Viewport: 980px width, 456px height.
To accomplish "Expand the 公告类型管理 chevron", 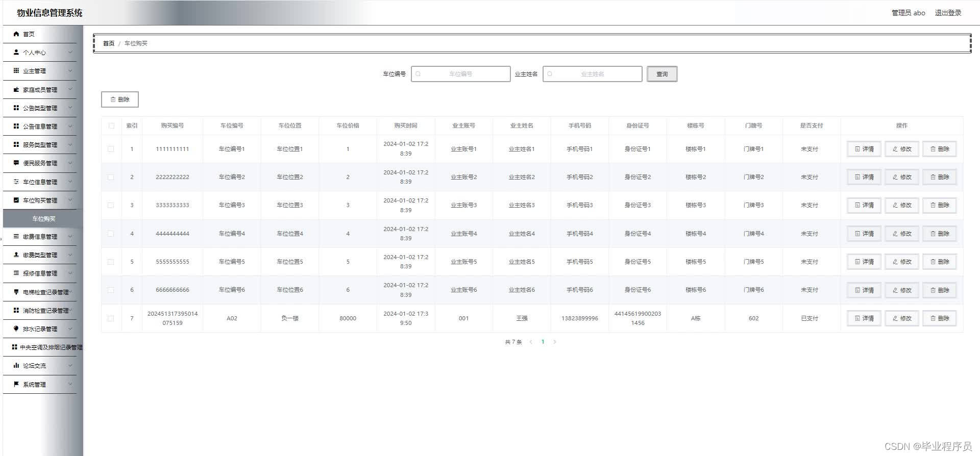I will (70, 108).
